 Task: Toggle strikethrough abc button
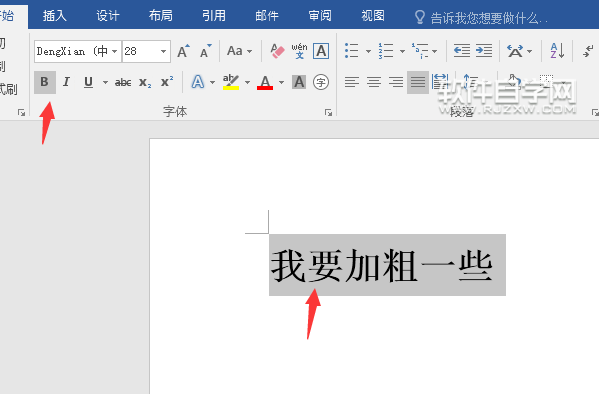click(x=123, y=82)
